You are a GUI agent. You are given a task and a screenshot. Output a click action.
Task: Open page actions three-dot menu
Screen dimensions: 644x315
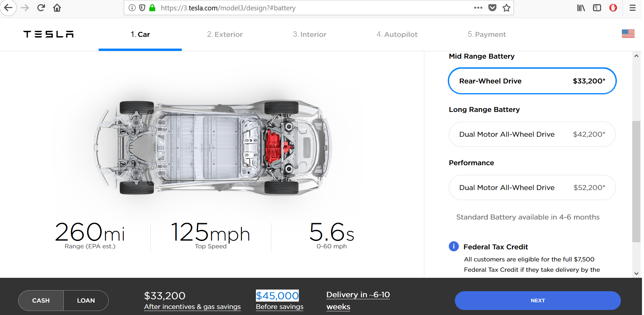pyautogui.click(x=478, y=8)
